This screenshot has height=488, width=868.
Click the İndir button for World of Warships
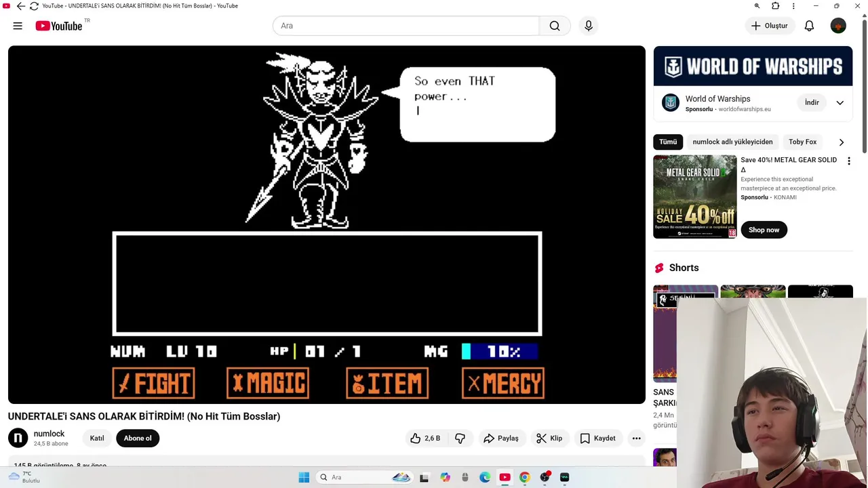point(812,102)
